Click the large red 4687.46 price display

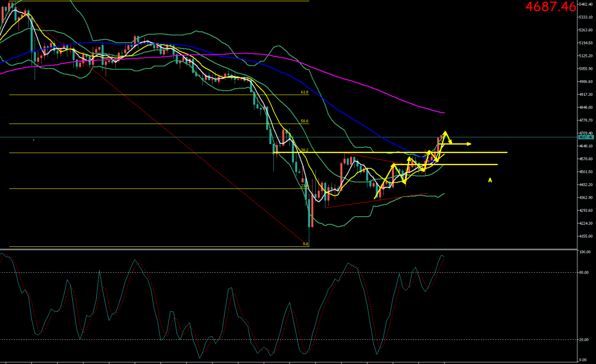point(550,7)
